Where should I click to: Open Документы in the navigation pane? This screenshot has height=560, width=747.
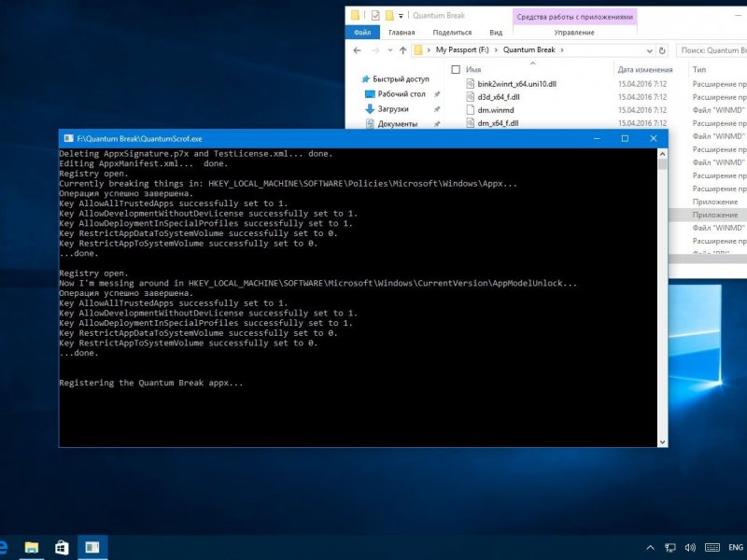[398, 124]
